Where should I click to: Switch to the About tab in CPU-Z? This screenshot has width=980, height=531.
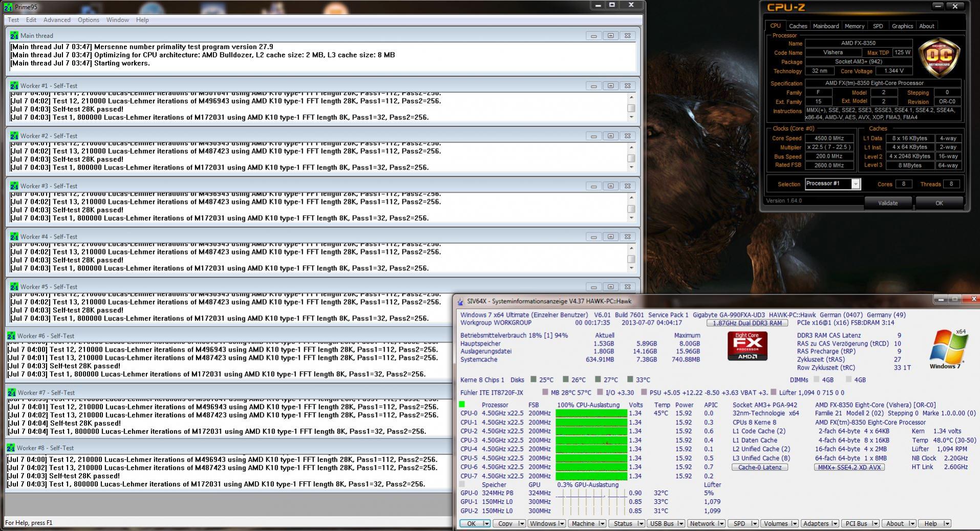[x=927, y=26]
